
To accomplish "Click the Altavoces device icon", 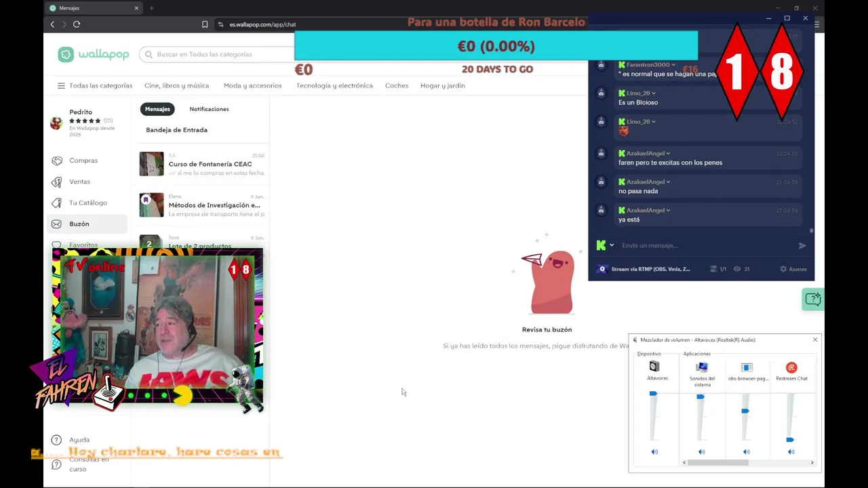I will coord(654,367).
